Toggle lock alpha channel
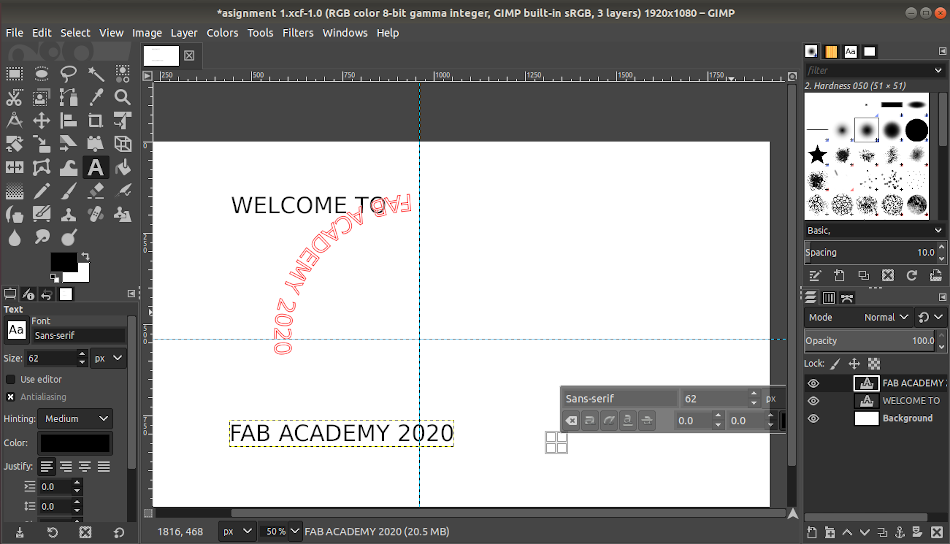The image size is (950, 544). [x=874, y=364]
